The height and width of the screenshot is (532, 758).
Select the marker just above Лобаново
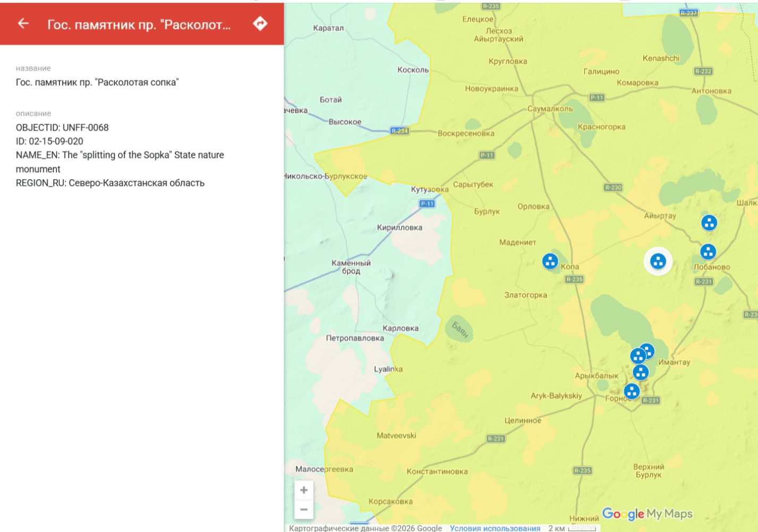[708, 251]
